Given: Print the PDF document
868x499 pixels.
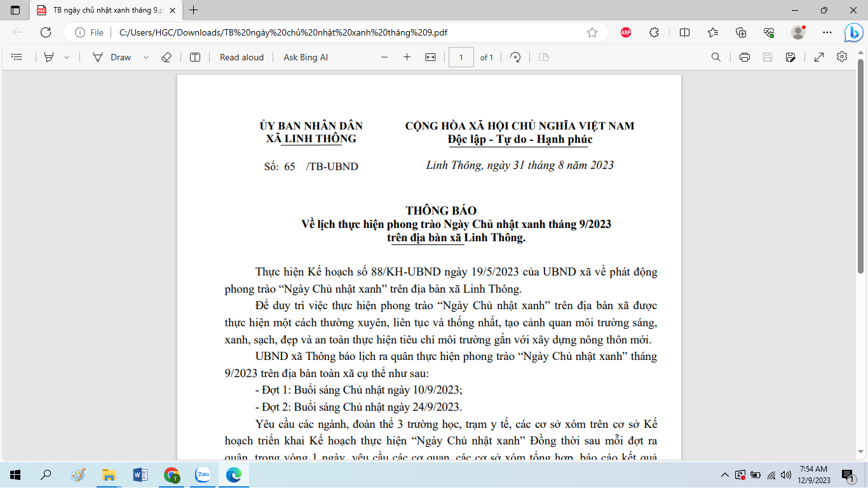Looking at the screenshot, I should (745, 57).
